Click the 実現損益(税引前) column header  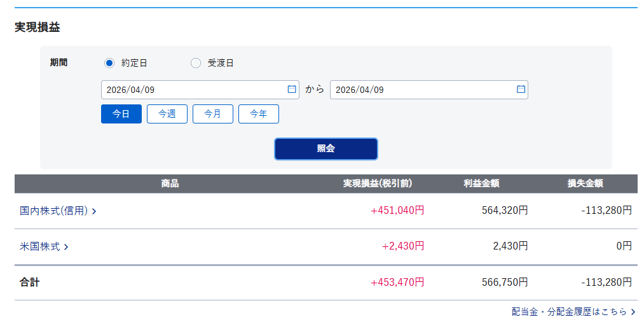coord(378,183)
